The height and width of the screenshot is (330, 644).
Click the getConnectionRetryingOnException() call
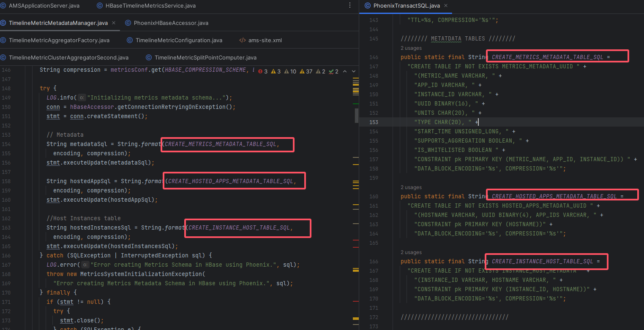point(175,107)
